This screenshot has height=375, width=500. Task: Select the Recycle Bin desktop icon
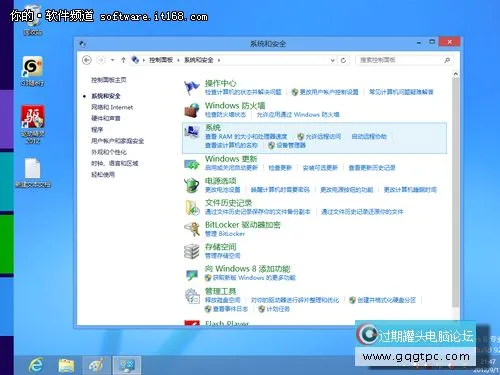[x=33, y=19]
